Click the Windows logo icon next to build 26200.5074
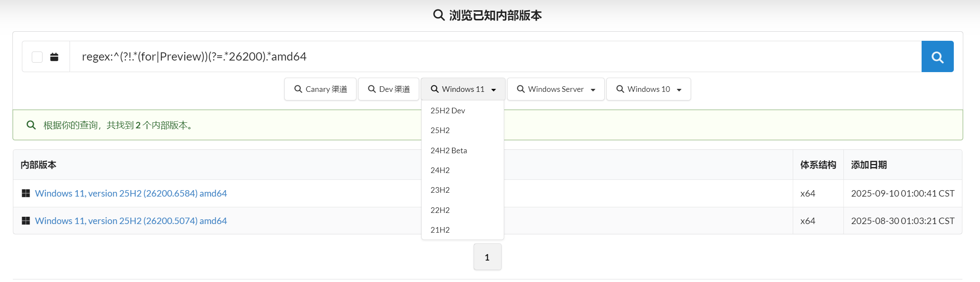Image resolution: width=980 pixels, height=282 pixels. [x=26, y=221]
